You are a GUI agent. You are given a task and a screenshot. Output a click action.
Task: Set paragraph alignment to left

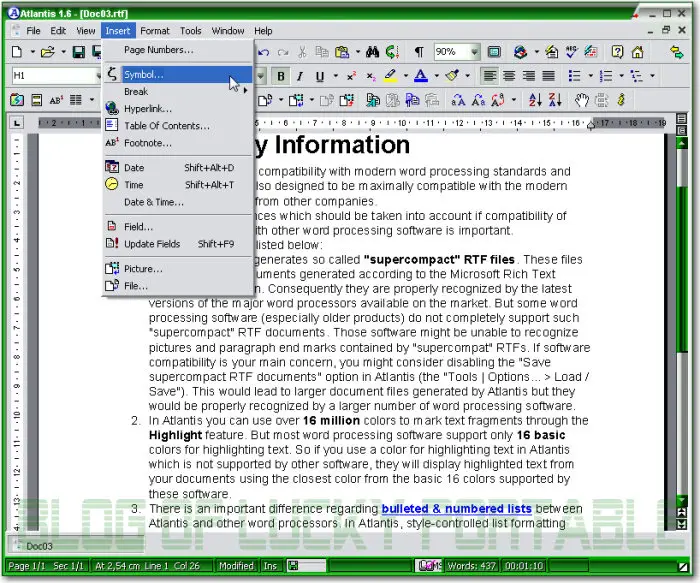[490, 76]
